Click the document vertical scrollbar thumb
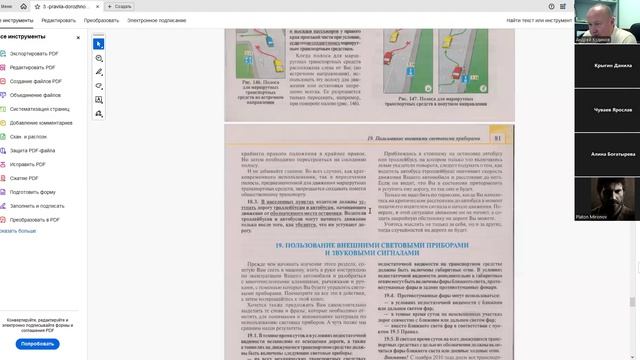This screenshot has width=640, height=360. coord(632,302)
